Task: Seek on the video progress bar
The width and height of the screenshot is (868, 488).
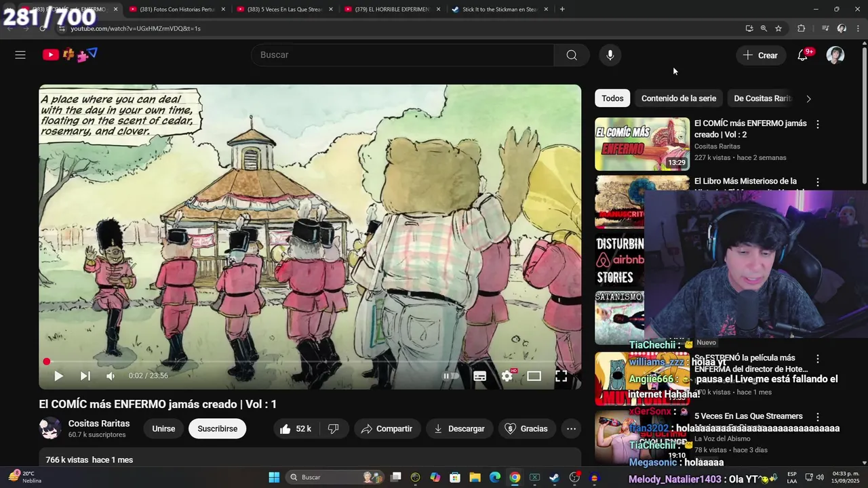Action: coord(310,362)
